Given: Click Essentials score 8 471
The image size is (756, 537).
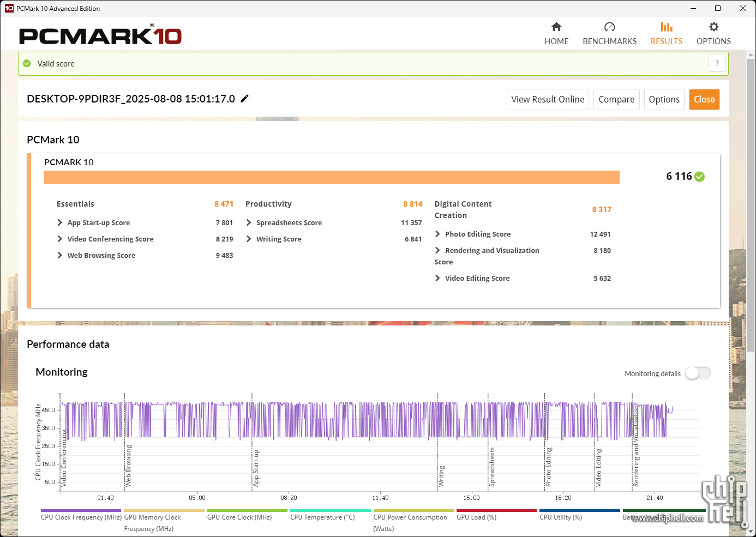Looking at the screenshot, I should tap(224, 204).
